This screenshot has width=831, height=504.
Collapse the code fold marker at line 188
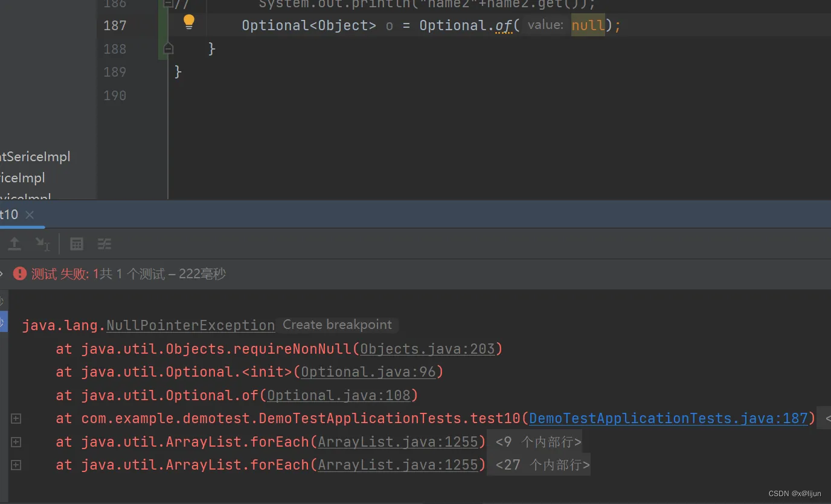[168, 48]
